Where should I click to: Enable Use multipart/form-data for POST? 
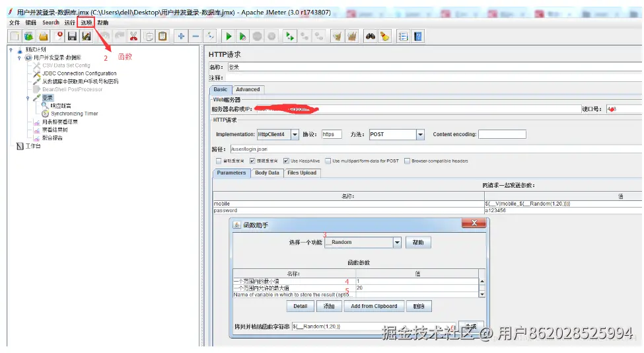coord(328,161)
